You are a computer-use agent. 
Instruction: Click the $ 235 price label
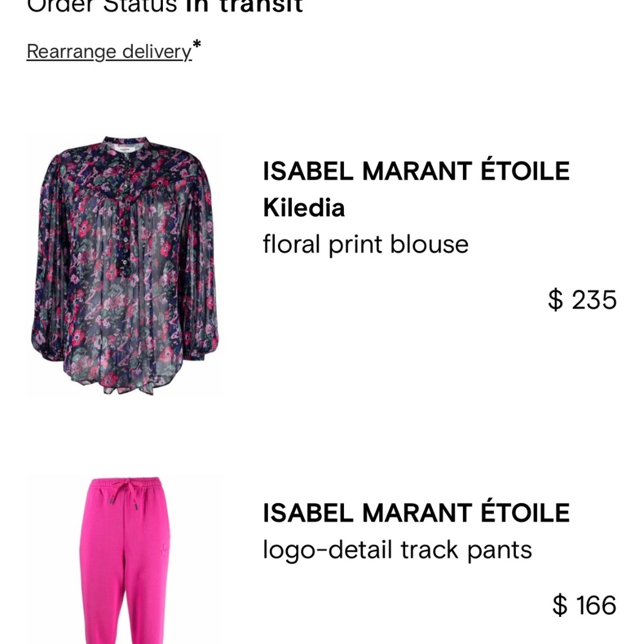(582, 299)
